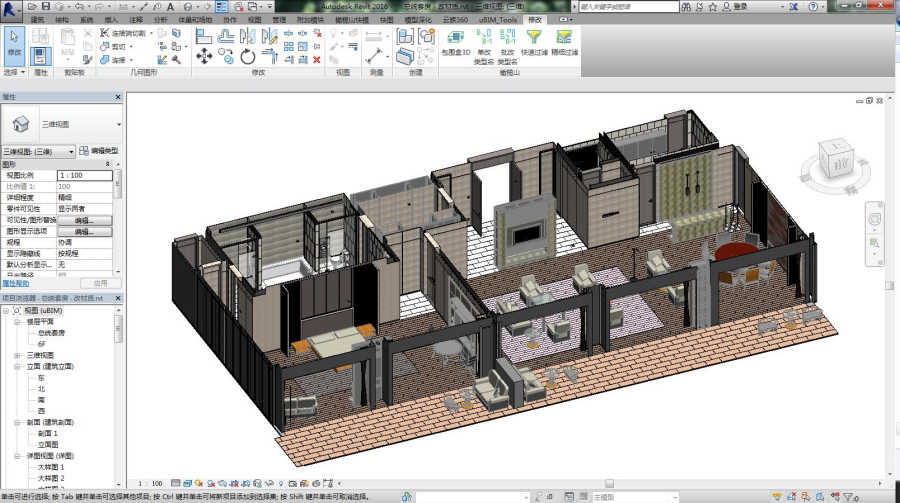Toggle the 属性 properties palette button
This screenshot has width=900, height=503.
pos(41,56)
